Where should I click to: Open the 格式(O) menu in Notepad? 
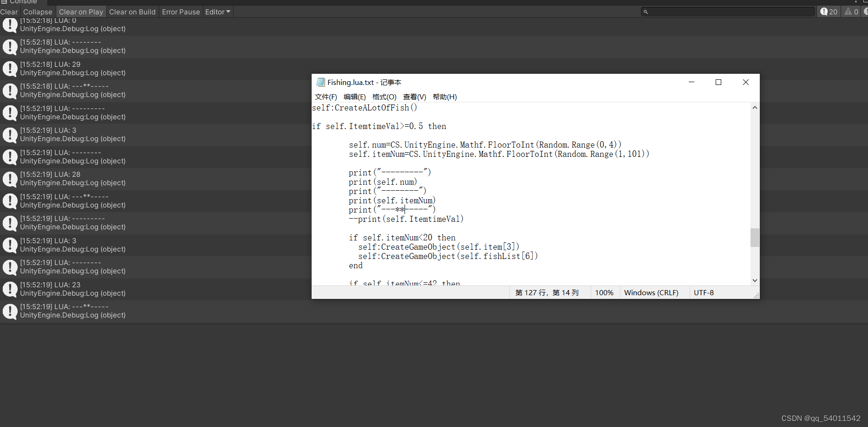click(x=384, y=97)
